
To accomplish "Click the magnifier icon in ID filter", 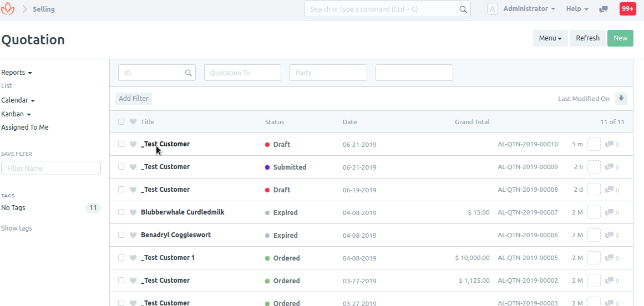I will [x=188, y=73].
